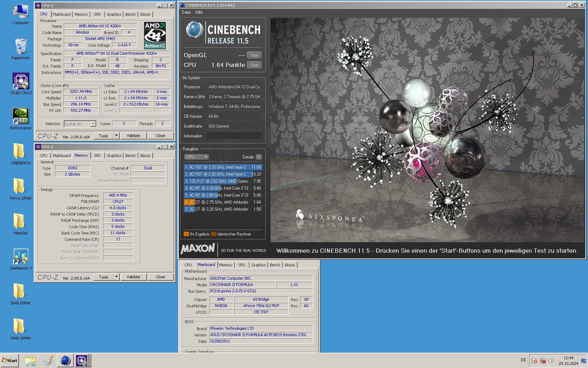
Task: Click the Action Center flag tray icon
Action: tap(534, 361)
